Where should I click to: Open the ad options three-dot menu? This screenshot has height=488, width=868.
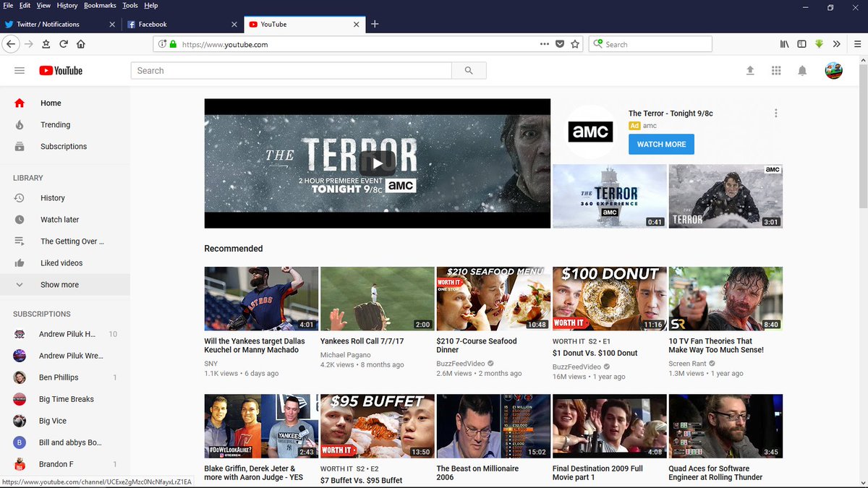[775, 114]
